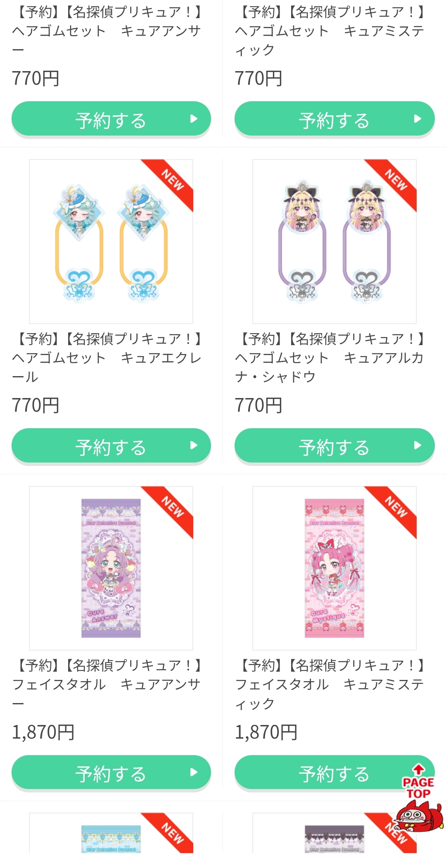The width and height of the screenshot is (446, 868).
Task: Open pink Cure Mystique face towel image
Action: 334,568
